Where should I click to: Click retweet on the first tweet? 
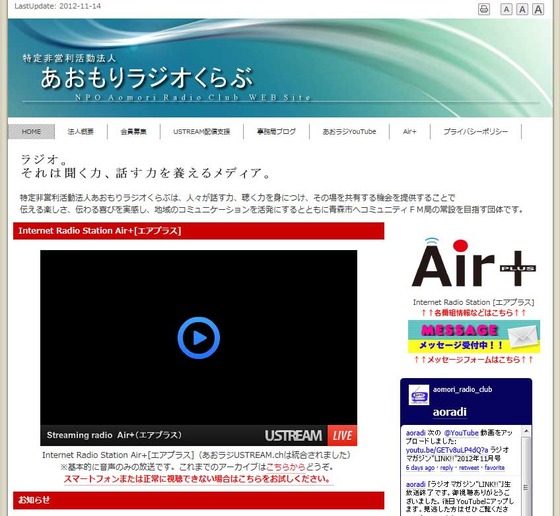[x=469, y=467]
